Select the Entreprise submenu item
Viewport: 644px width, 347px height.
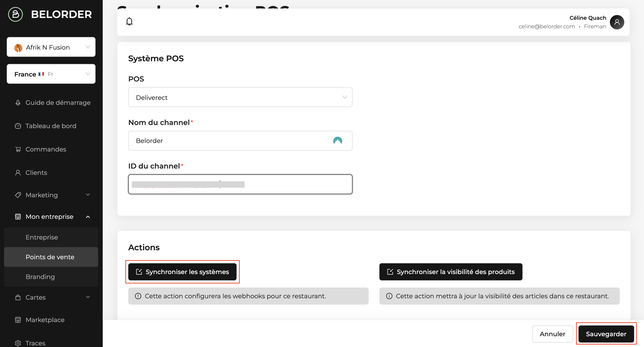pos(51,237)
